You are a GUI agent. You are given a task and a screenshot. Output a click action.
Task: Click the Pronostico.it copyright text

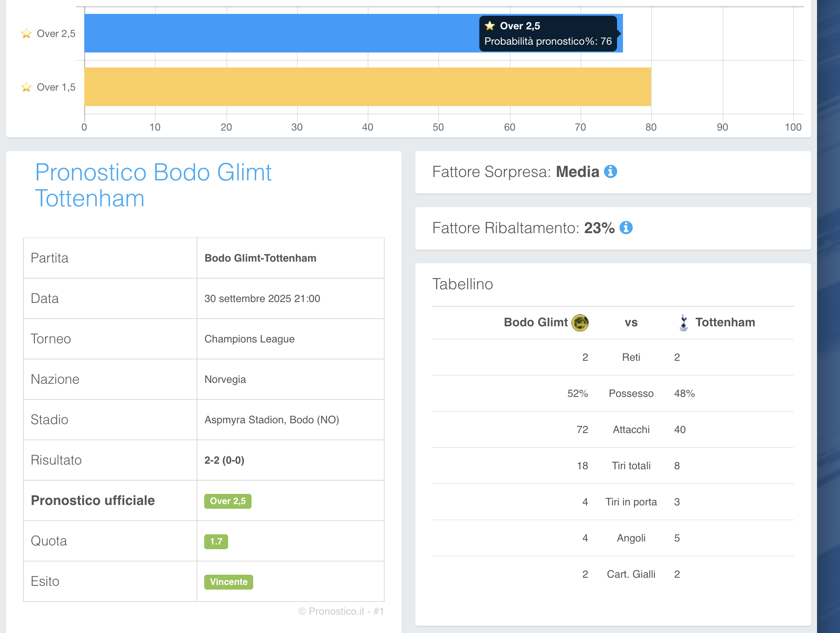341,611
